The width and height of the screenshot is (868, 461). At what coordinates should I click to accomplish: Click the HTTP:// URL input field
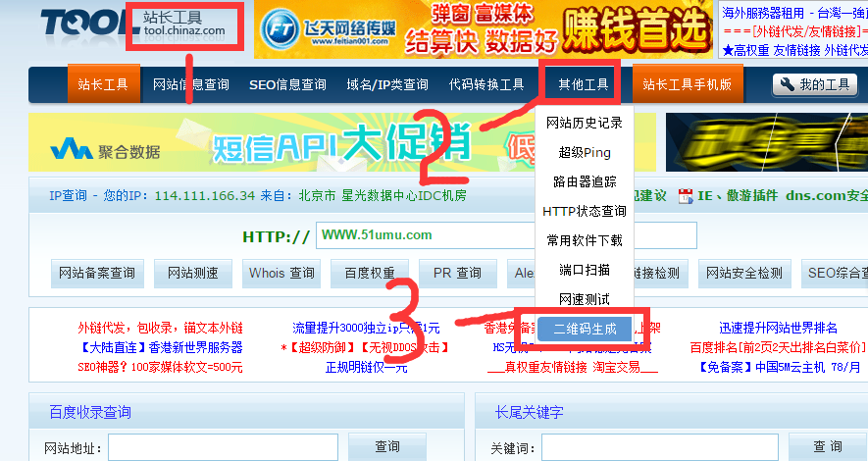(506, 235)
